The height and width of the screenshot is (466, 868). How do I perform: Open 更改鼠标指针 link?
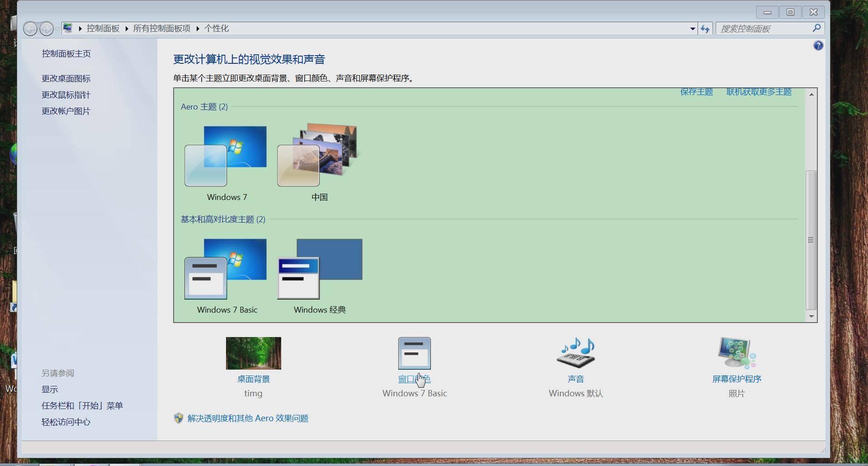point(66,95)
